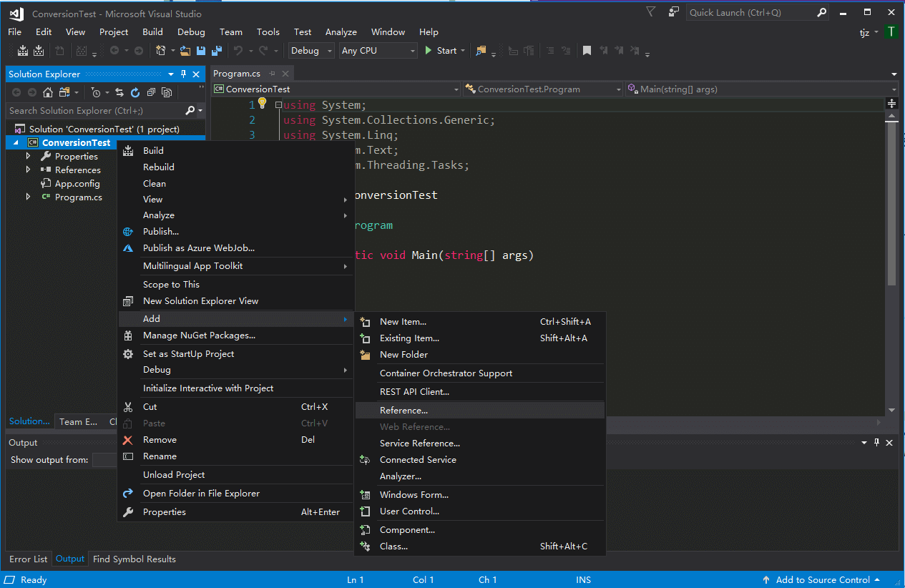Screen dimensions: 905x588
Task: Expand the Program.cs node
Action: pyautogui.click(x=29, y=197)
